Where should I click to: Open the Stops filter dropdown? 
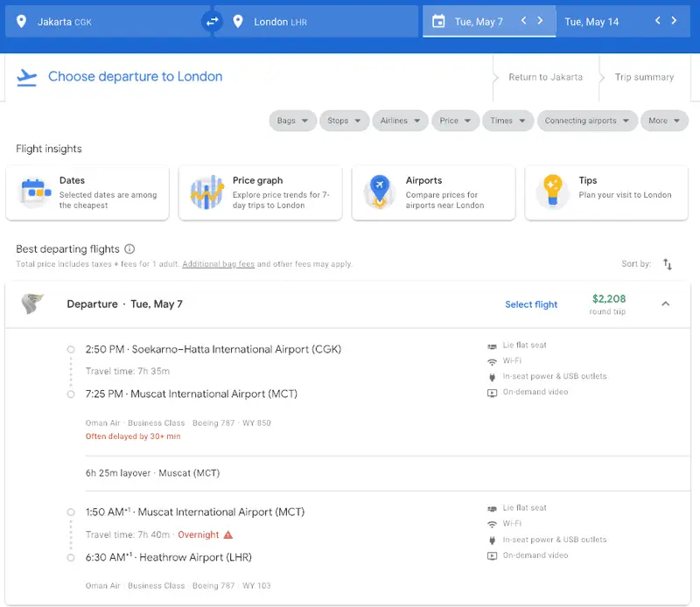point(344,121)
